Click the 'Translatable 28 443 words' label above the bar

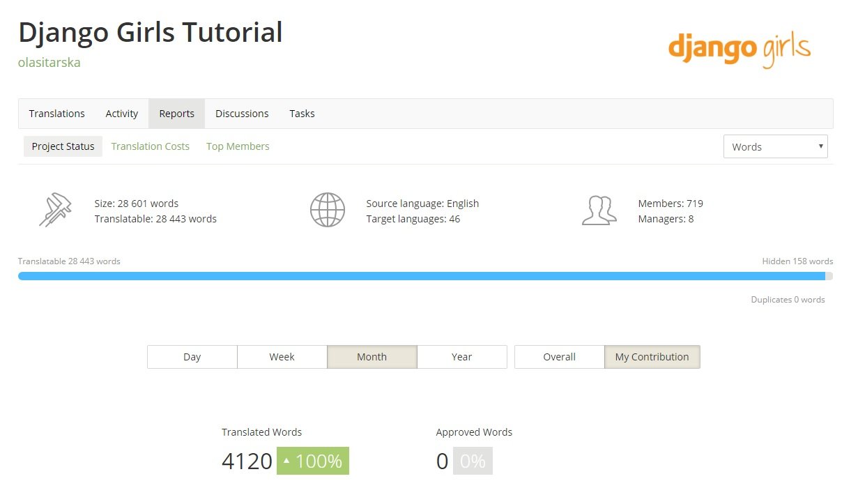[x=69, y=261]
